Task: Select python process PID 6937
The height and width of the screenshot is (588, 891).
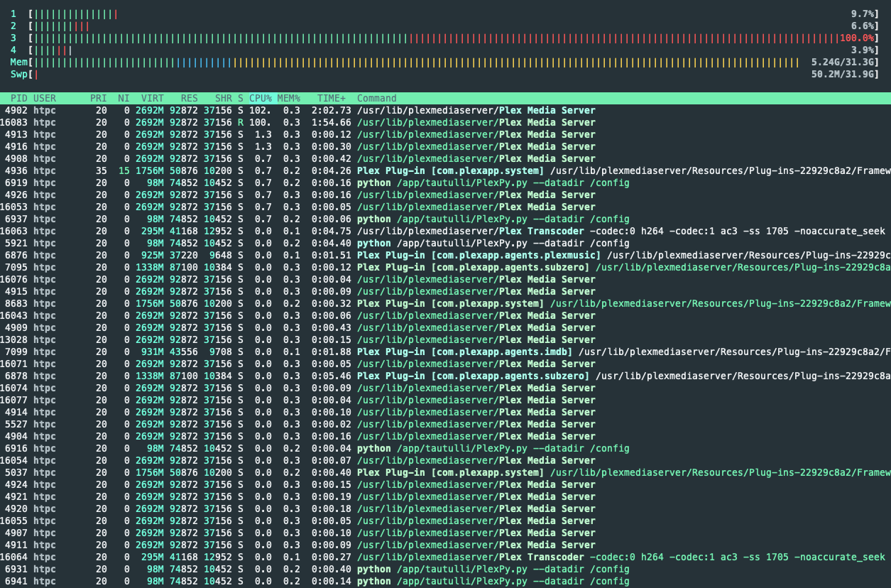Action: pos(445,219)
